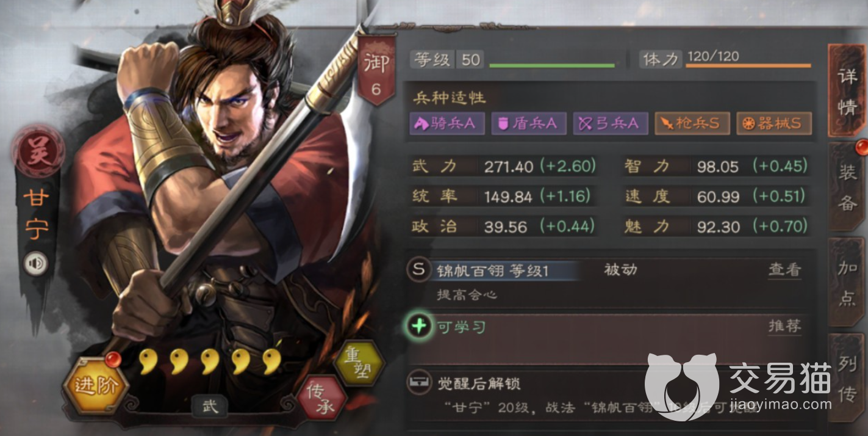Select the 器械S siege aptitude tag
Image resolution: width=868 pixels, height=436 pixels.
point(775,123)
